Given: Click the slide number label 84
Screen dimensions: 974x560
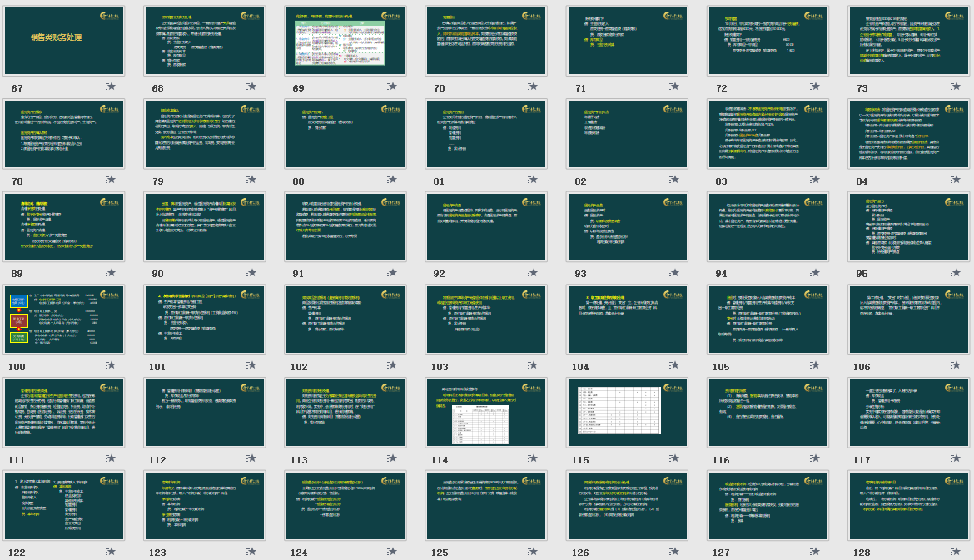Looking at the screenshot, I should tap(862, 181).
